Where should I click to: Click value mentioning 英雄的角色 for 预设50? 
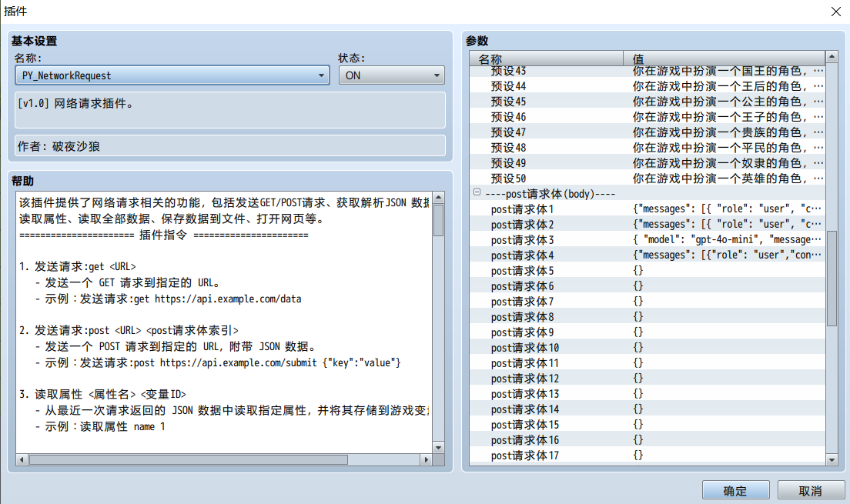click(x=728, y=179)
